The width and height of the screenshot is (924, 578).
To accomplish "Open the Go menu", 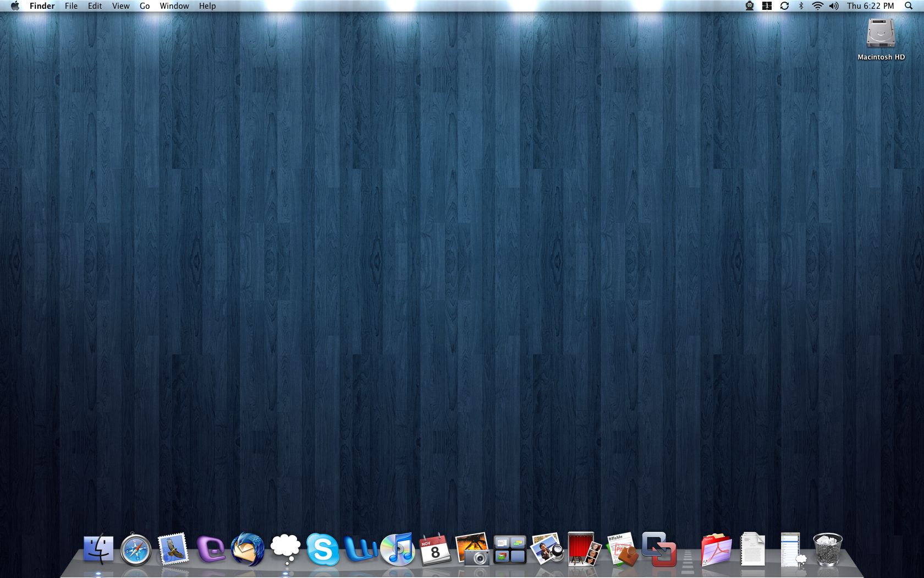I will (145, 6).
